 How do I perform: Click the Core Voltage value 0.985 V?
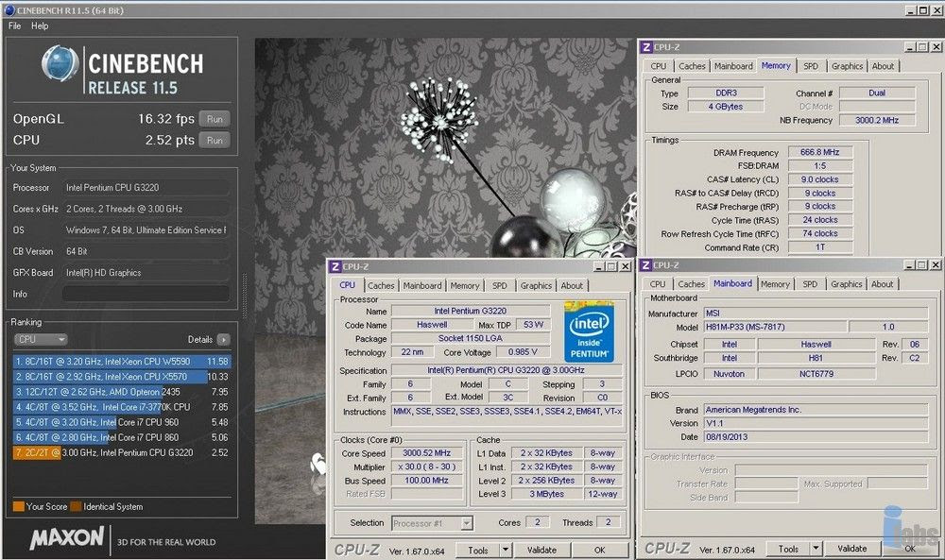tap(524, 352)
